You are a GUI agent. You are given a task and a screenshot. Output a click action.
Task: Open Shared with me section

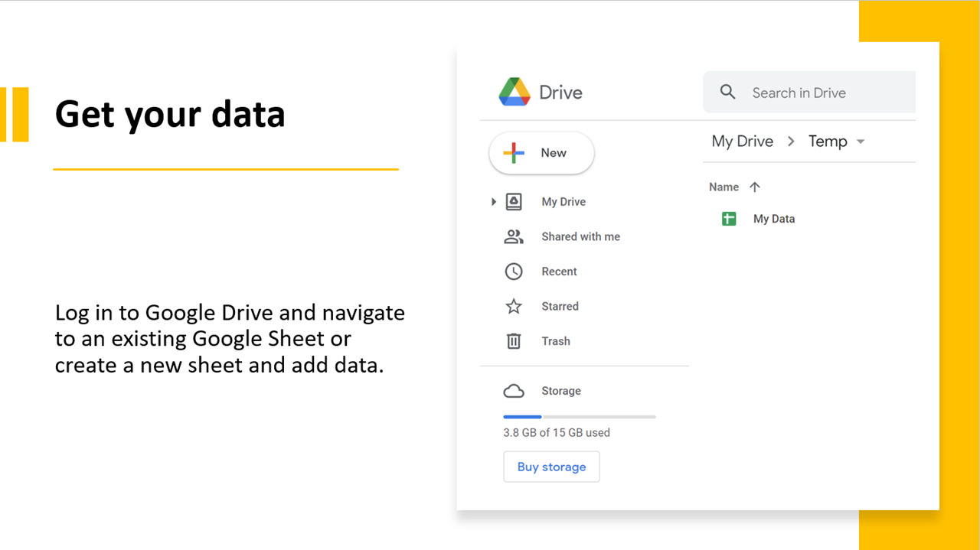pyautogui.click(x=580, y=237)
